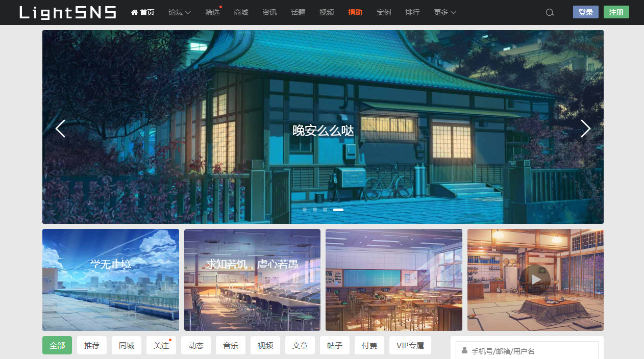Open the 学无止境 banner card
Screen dimensions: 644x359
coord(111,280)
